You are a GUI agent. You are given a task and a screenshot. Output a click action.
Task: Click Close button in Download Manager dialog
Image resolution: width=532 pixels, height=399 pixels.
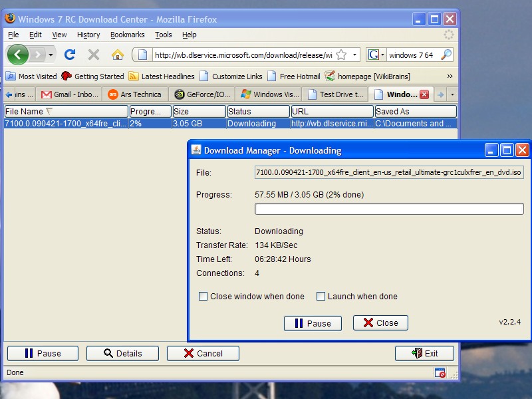pyautogui.click(x=380, y=323)
